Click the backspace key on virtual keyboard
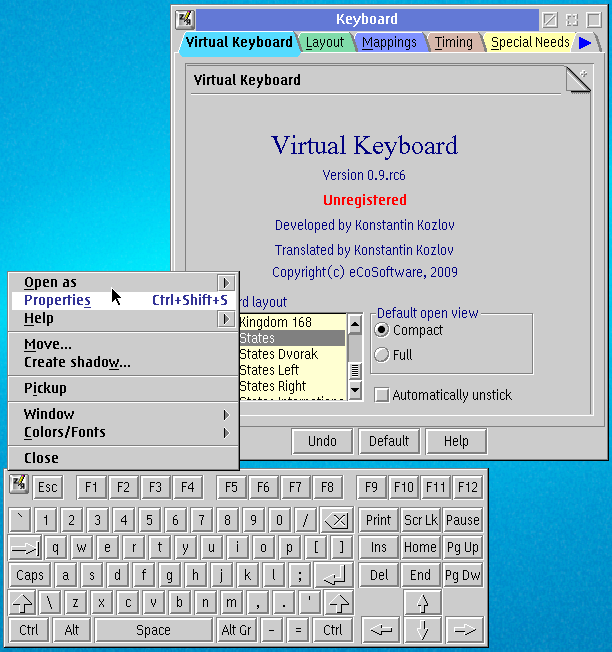This screenshot has height=652, width=612. 336,520
